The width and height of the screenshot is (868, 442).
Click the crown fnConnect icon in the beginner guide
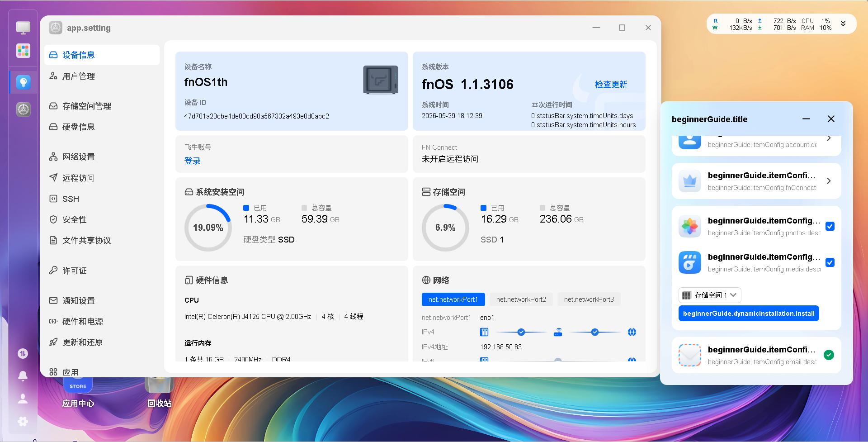690,181
